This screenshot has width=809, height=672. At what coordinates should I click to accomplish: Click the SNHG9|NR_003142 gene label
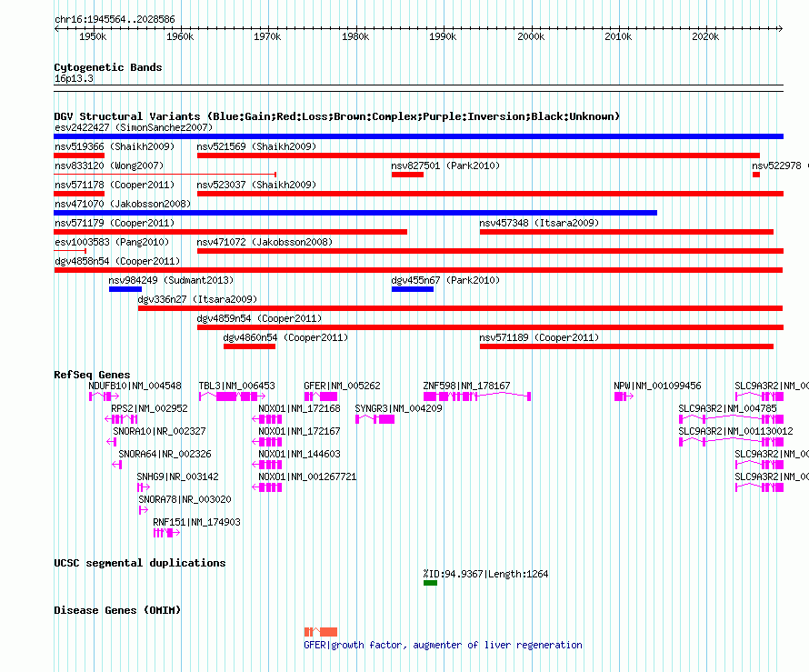pos(177,476)
